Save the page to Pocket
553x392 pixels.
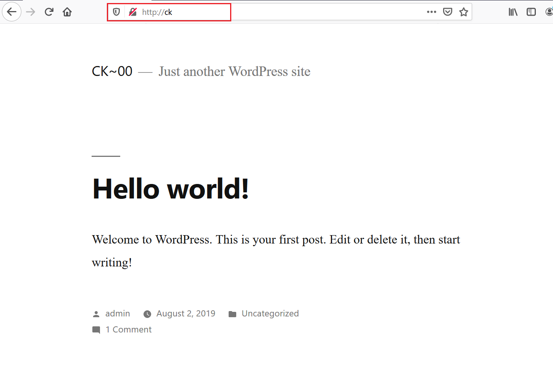[x=448, y=12]
